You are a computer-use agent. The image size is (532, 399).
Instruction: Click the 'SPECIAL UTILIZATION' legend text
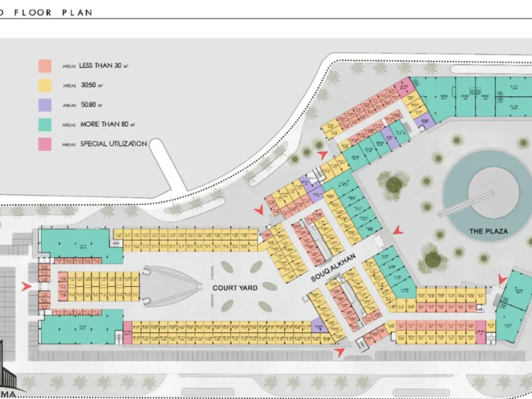pyautogui.click(x=114, y=144)
